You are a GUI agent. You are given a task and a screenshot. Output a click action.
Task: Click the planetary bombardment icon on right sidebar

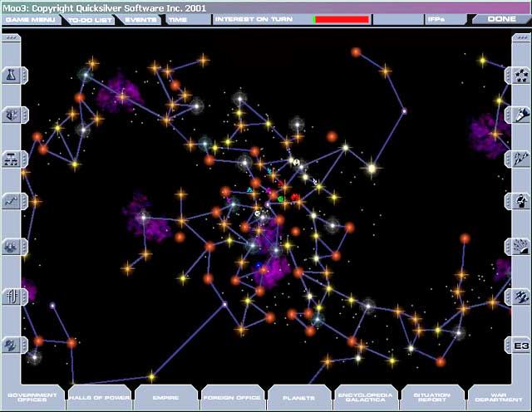(521, 247)
